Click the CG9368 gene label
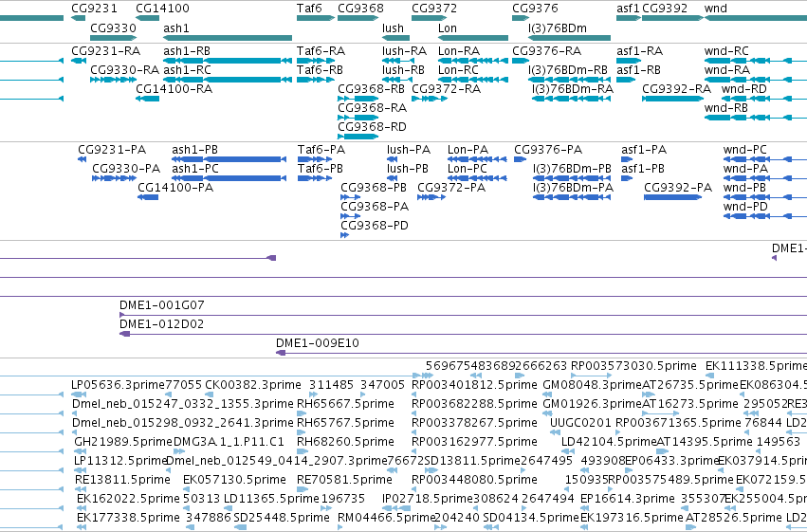This screenshot has width=807, height=532. (360, 9)
